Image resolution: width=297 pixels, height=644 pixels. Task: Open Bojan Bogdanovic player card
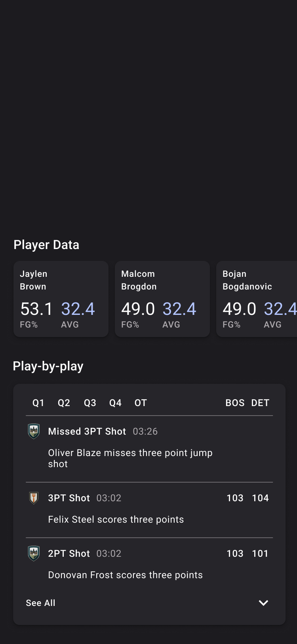click(257, 299)
